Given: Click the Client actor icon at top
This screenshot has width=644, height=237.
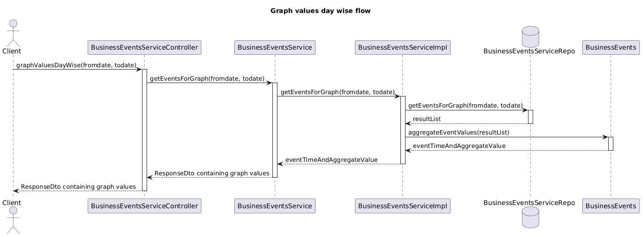Looking at the screenshot, I should (13, 32).
